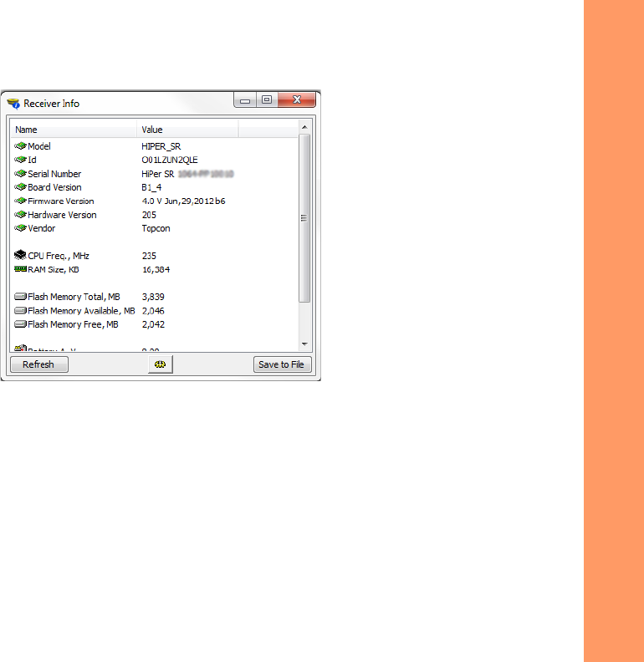The width and height of the screenshot is (644, 662).
Task: Click the drive icon beside Flash Memory Free
Action: click(x=20, y=324)
